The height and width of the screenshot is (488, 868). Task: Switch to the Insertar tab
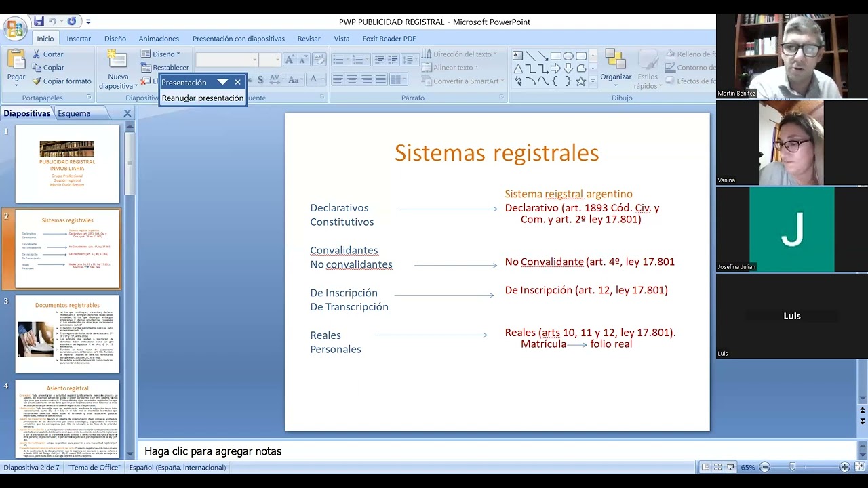pyautogui.click(x=79, y=39)
